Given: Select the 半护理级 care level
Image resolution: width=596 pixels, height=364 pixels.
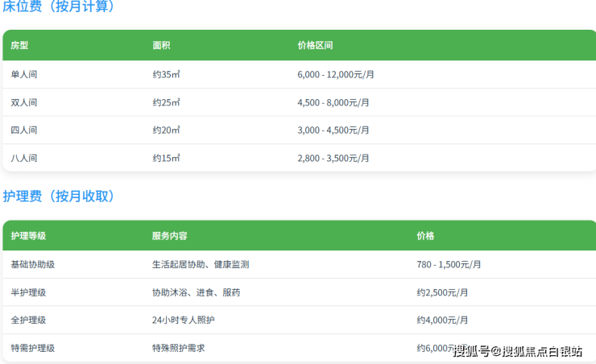Looking at the screenshot, I should 28,292.
